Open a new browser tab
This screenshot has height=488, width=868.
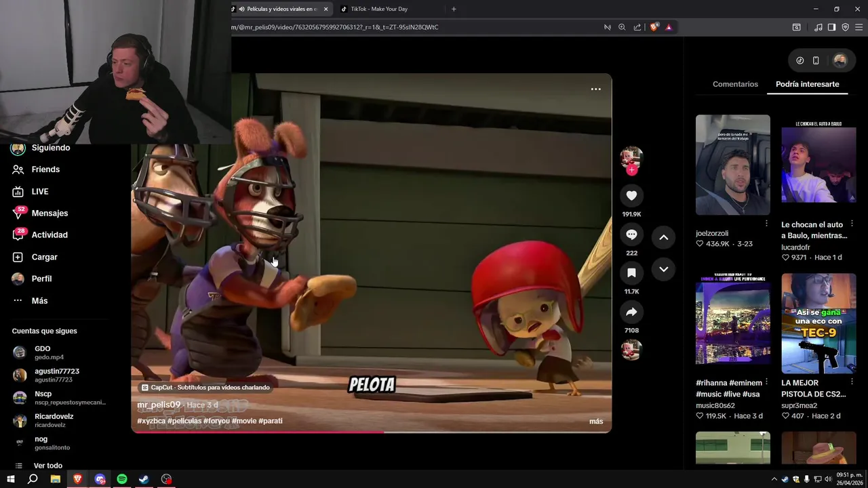[454, 9]
